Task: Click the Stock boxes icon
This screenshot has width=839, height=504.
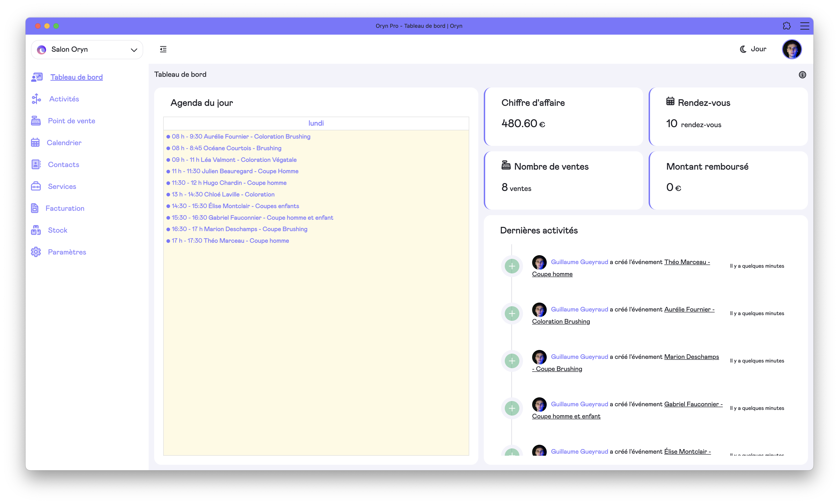Action: click(x=36, y=230)
